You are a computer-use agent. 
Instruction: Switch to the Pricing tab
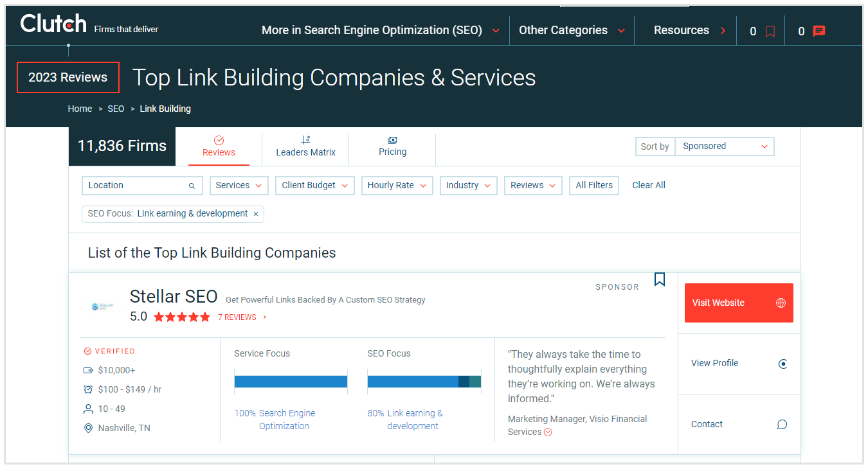(x=392, y=146)
